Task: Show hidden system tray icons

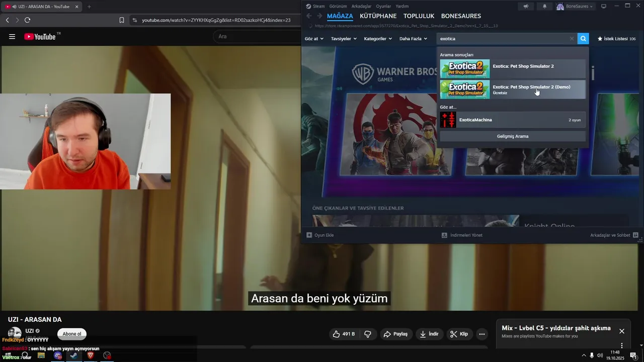Action: (584, 355)
